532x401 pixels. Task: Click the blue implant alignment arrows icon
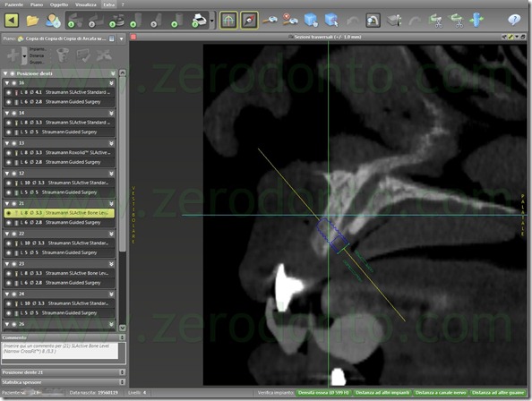[476, 20]
